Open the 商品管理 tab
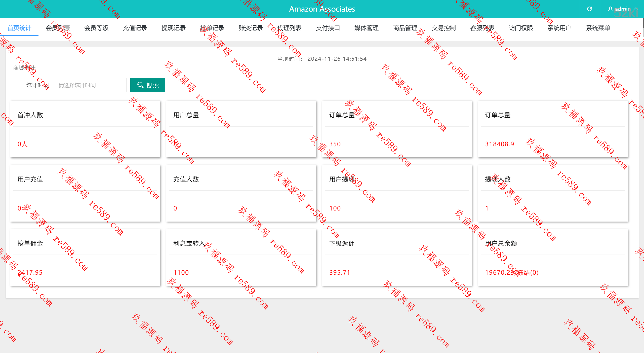The width and height of the screenshot is (644, 353). pyautogui.click(x=405, y=28)
